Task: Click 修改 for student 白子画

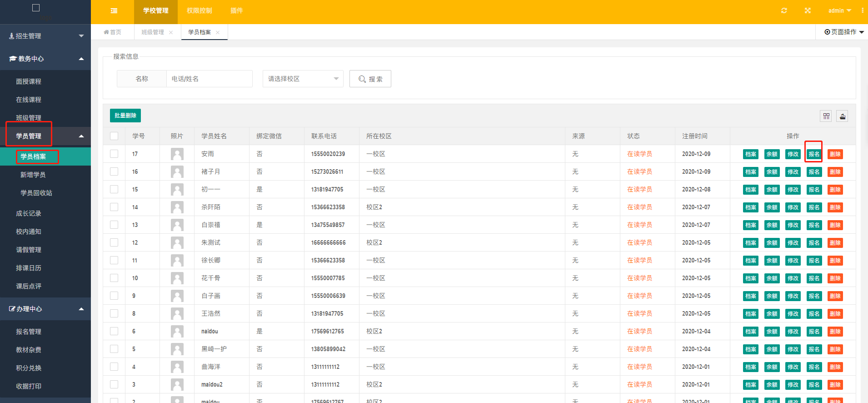Action: (793, 296)
